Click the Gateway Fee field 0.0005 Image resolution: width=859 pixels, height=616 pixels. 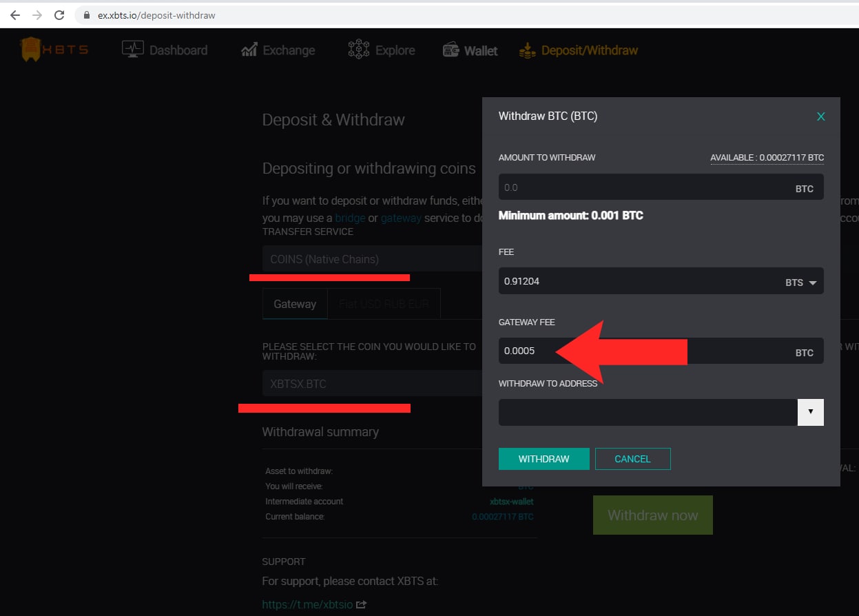(661, 351)
